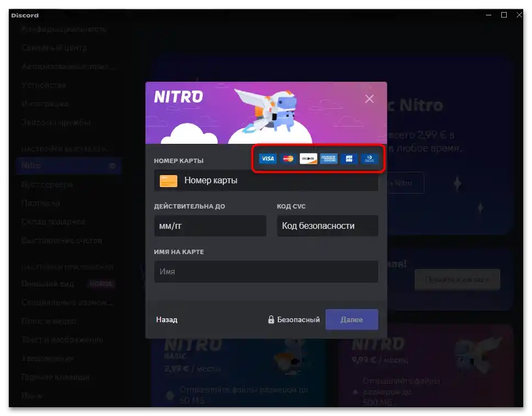Click the Diners Club logo
532x416 pixels.
click(369, 158)
